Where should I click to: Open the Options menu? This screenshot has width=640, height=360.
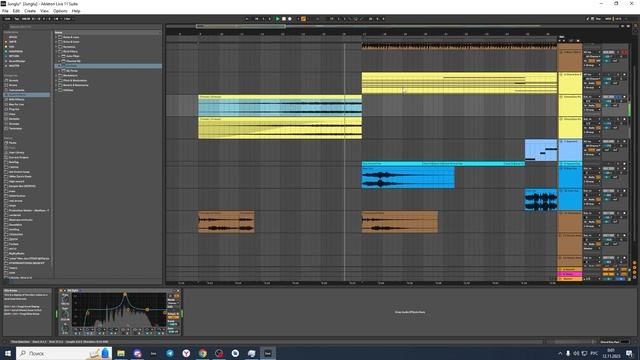pos(60,11)
